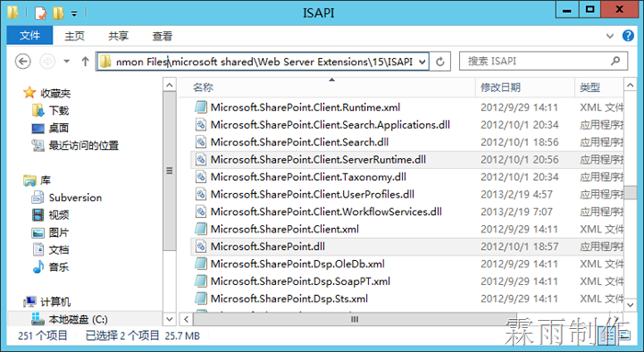Click the file list vertical scrollbar thumb
The image size is (644, 352).
[x=630, y=192]
